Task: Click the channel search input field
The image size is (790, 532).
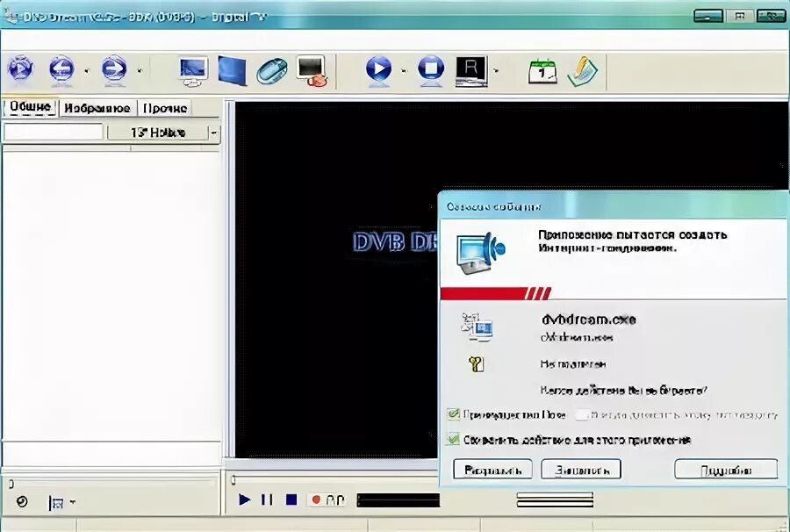Action: [x=54, y=132]
